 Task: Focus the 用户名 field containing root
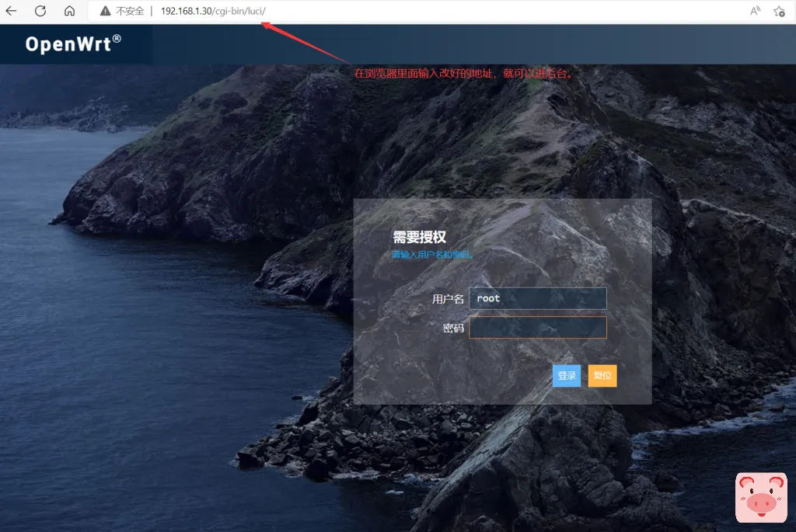538,298
